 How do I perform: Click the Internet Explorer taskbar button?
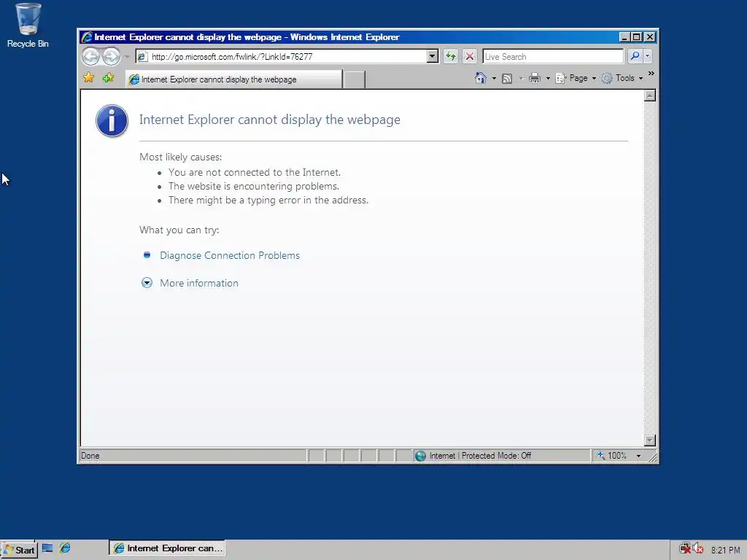click(x=167, y=548)
